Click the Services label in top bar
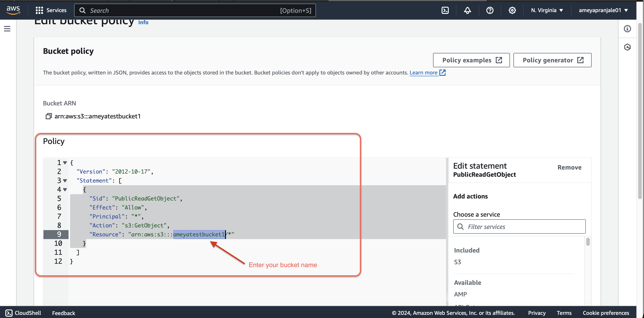644x318 pixels. 56,10
